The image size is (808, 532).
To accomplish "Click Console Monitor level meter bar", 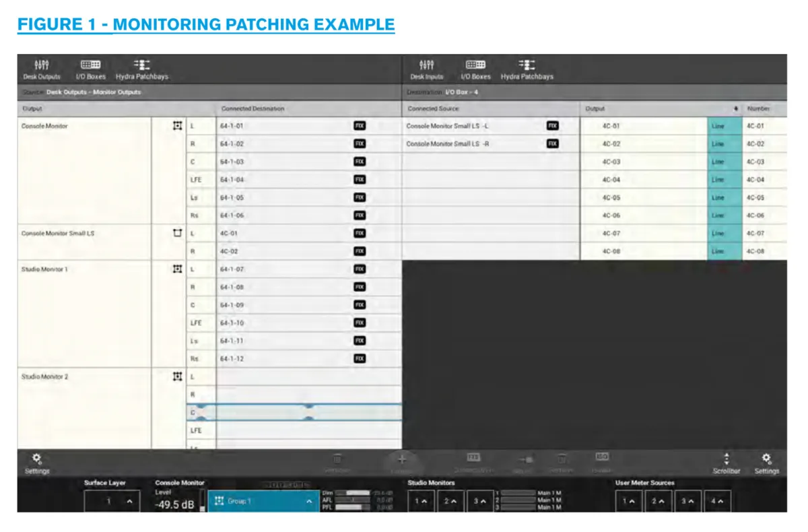I will coord(203,500).
